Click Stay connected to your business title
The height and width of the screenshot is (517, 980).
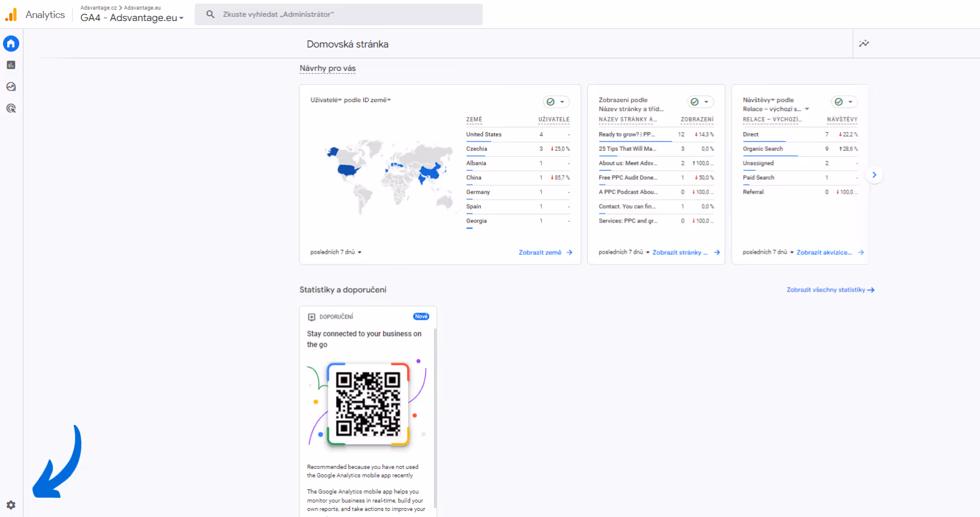(x=364, y=339)
